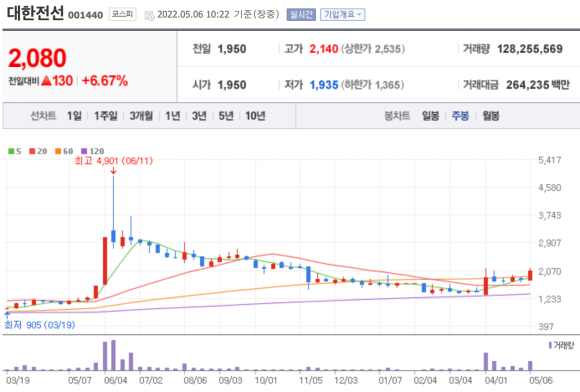Click the calendar icon beside the date
The image size is (580, 392).
click(149, 16)
